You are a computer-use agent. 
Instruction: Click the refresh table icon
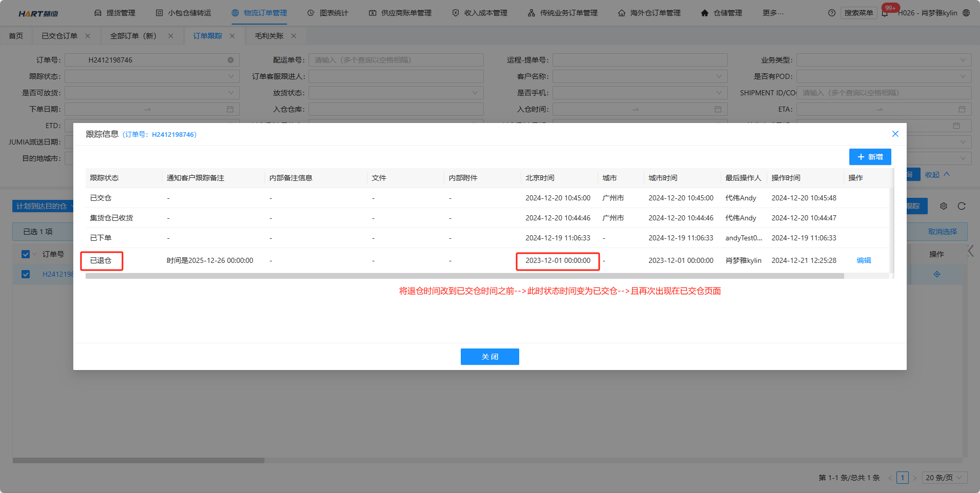(x=962, y=206)
